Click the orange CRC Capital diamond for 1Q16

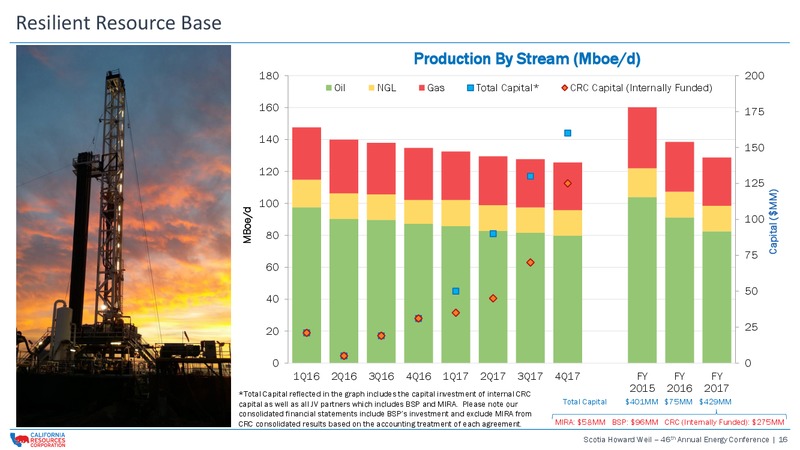coord(307,333)
